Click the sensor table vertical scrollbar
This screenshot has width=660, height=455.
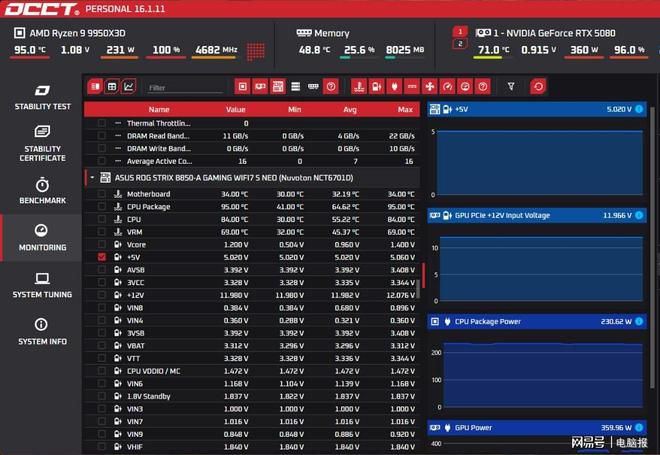418,289
